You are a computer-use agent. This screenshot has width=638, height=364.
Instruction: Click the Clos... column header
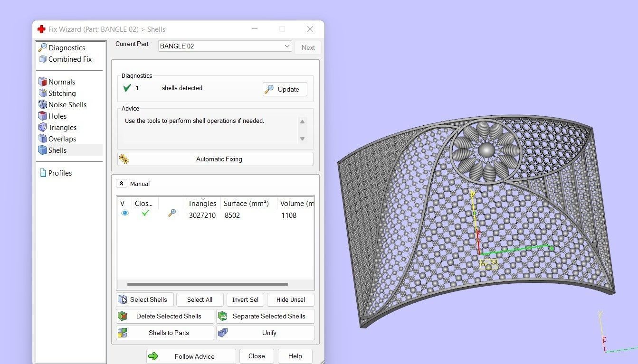pos(144,203)
